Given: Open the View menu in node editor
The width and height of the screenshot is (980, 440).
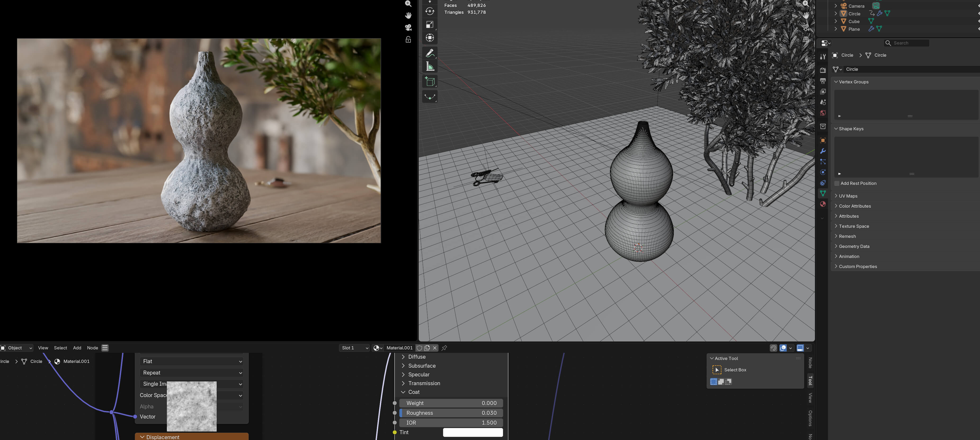Looking at the screenshot, I should point(43,348).
